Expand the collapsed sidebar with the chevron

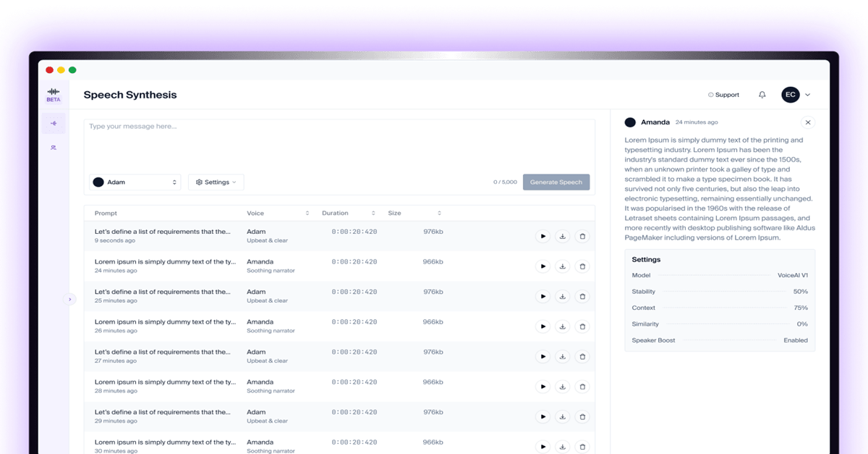[x=70, y=298]
